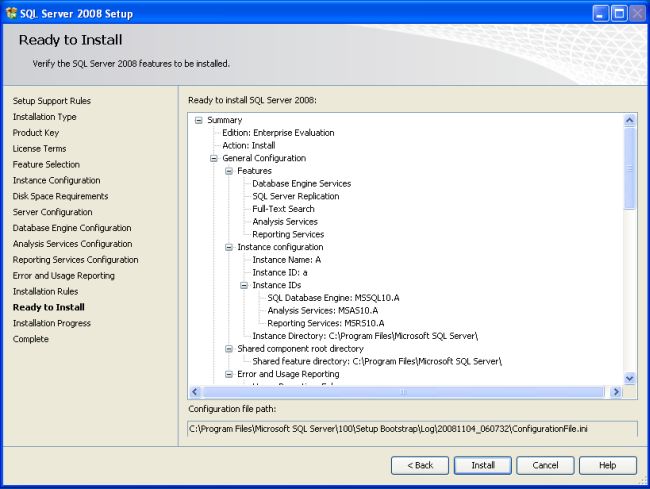Select the Complete step
650x489 pixels.
coord(31,339)
